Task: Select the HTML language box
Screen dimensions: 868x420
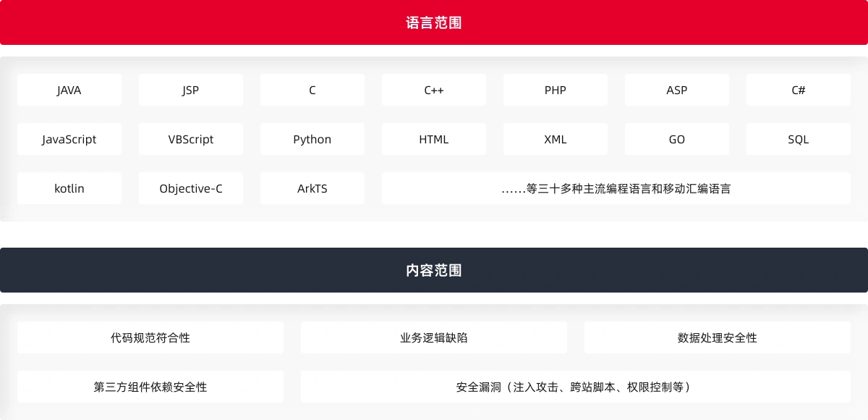Action: (434, 140)
